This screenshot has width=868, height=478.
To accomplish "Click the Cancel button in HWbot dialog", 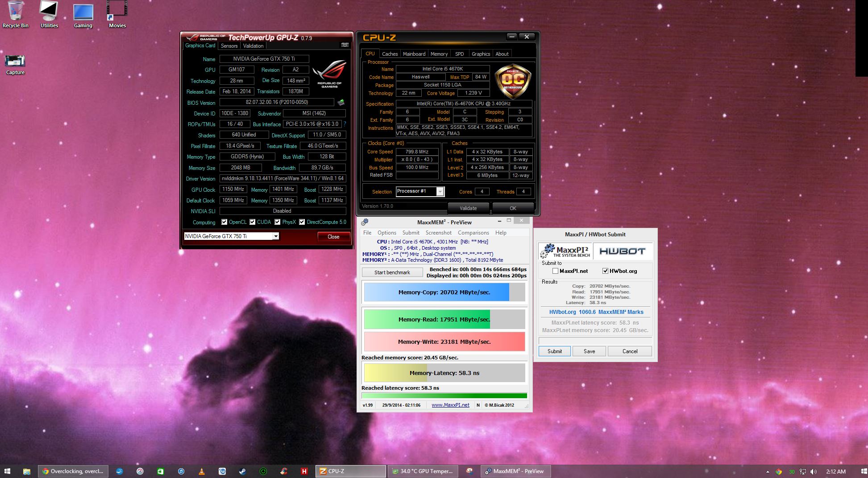I will point(630,351).
